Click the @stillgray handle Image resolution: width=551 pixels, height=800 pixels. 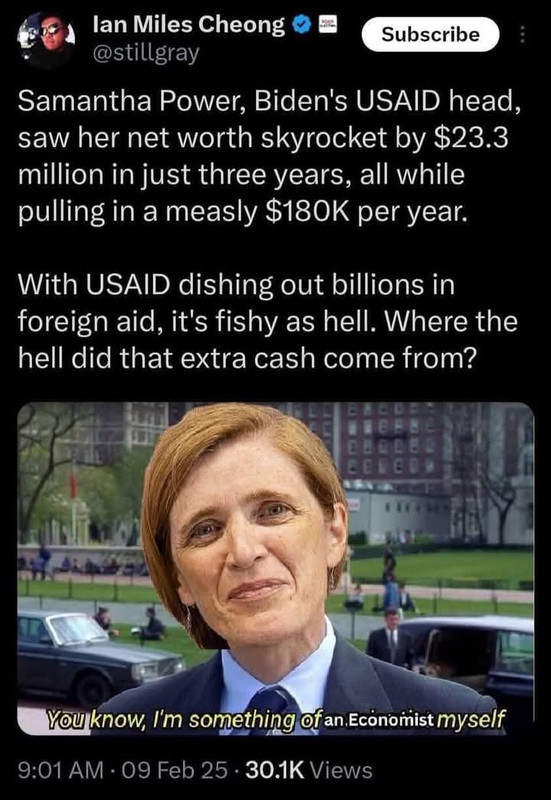[145, 53]
